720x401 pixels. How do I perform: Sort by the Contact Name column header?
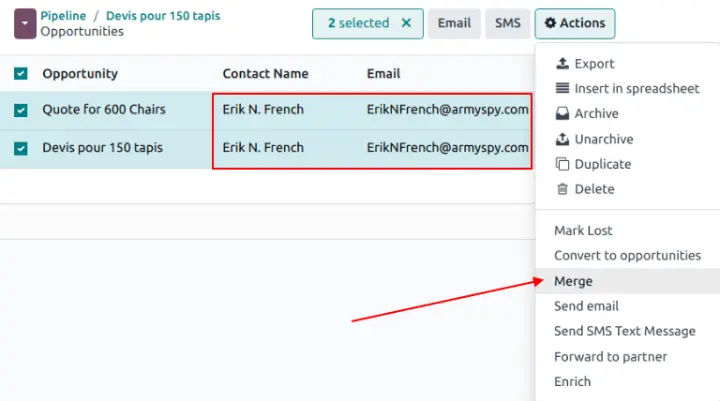[265, 73]
